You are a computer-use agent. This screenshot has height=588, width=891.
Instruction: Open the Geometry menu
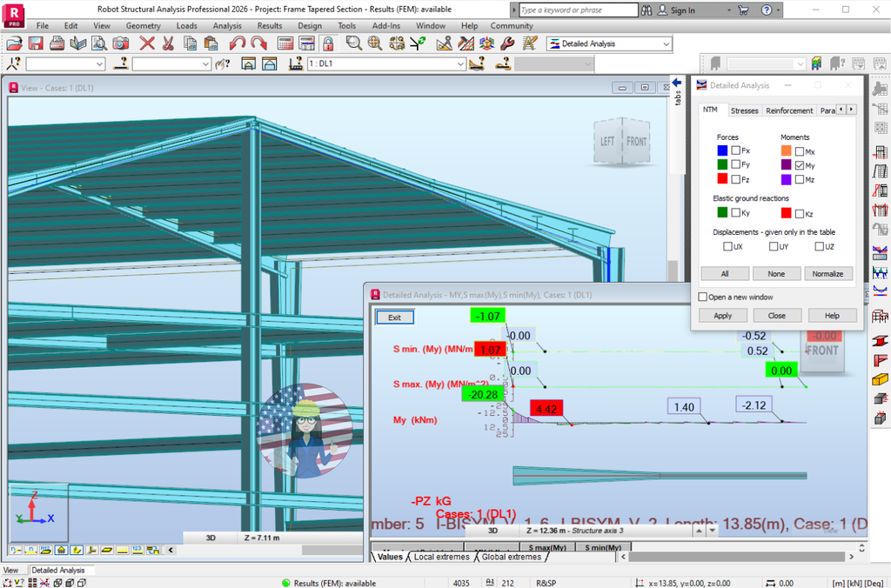click(143, 26)
